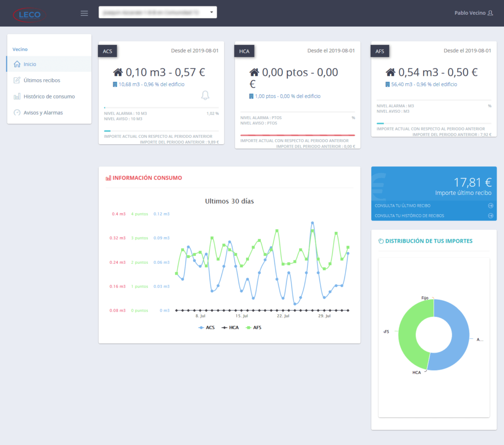Click the ACS building consumption link
Image resolution: width=504 pixels, height=445 pixels.
pyautogui.click(x=151, y=84)
